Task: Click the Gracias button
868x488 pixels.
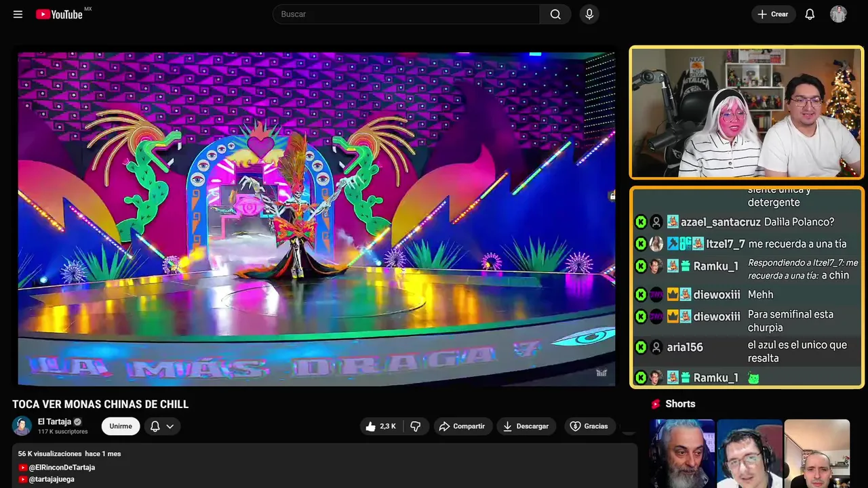Action: tap(589, 426)
